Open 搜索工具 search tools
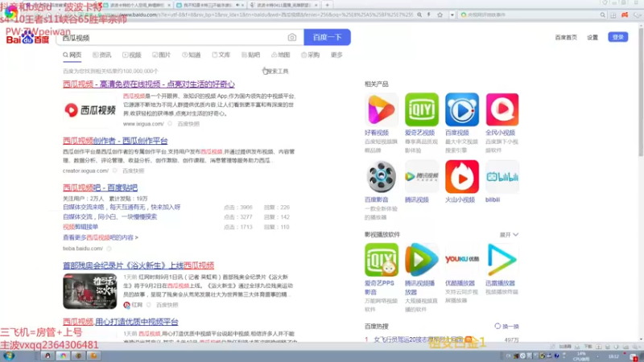The image size is (644, 362). pyautogui.click(x=275, y=72)
